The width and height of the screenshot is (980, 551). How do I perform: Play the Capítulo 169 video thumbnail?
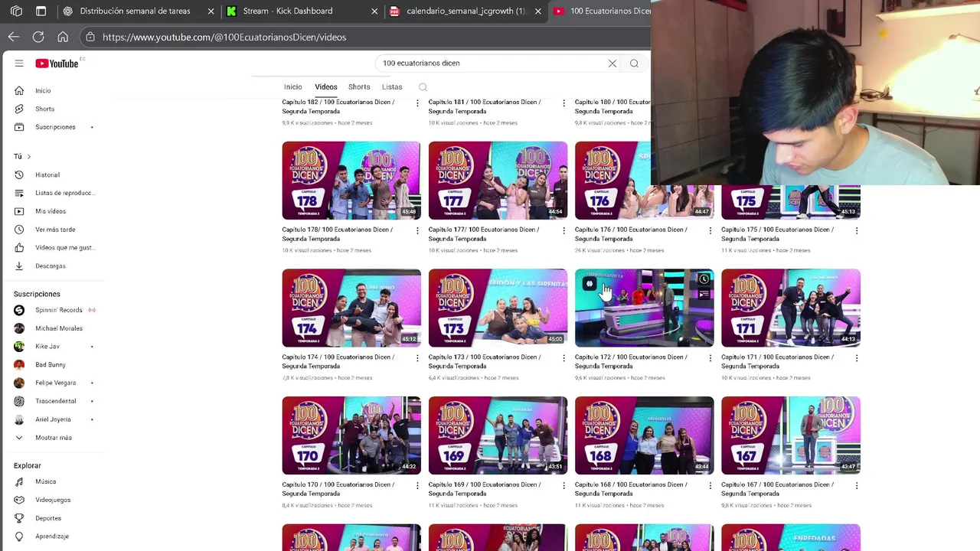pyautogui.click(x=498, y=436)
